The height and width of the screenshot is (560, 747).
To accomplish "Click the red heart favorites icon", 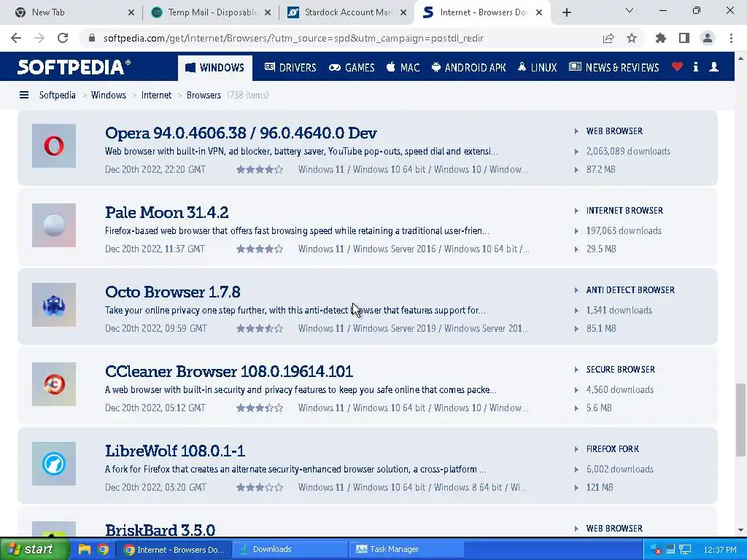I will [x=677, y=67].
